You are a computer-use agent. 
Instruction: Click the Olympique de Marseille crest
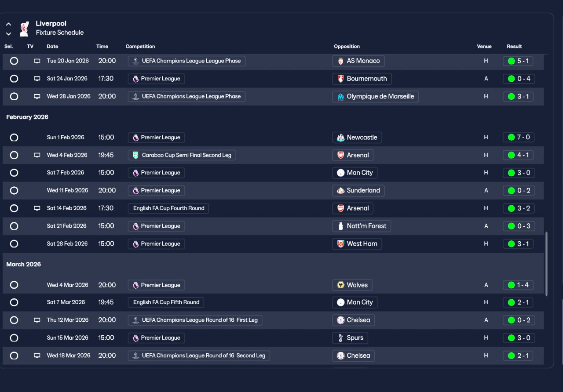tap(340, 96)
